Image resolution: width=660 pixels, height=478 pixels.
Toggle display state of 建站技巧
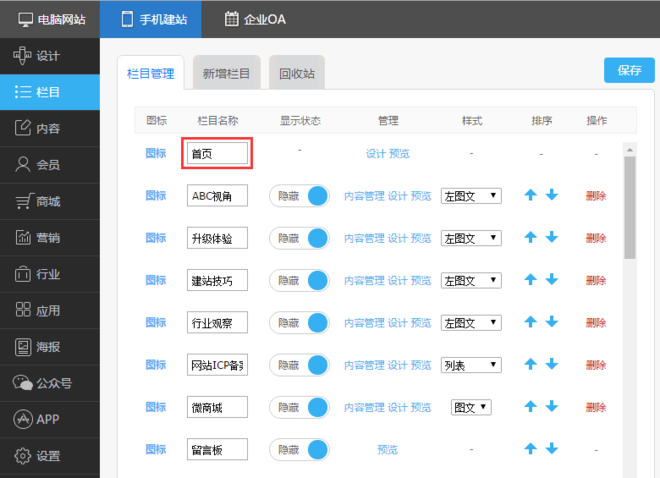click(299, 281)
